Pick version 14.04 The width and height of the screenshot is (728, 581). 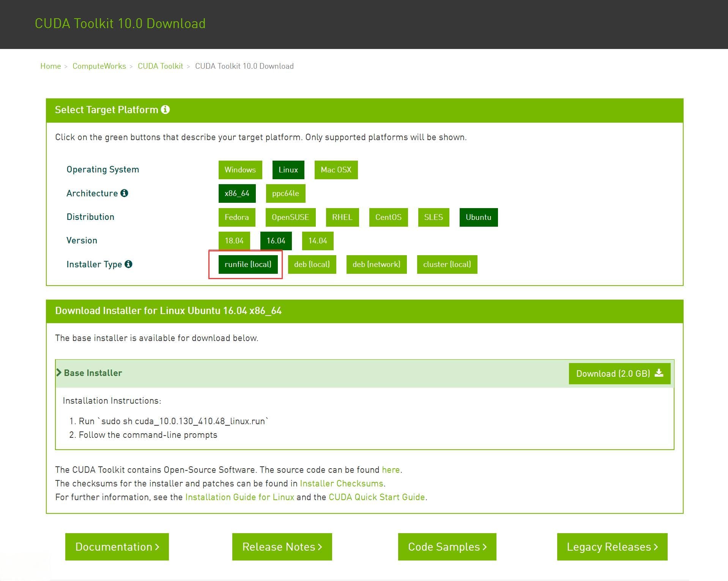318,241
